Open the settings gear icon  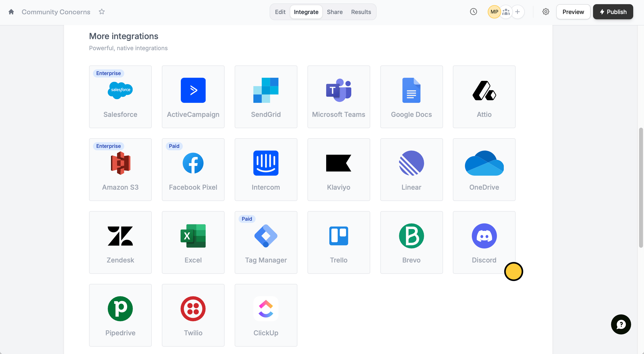tap(546, 12)
